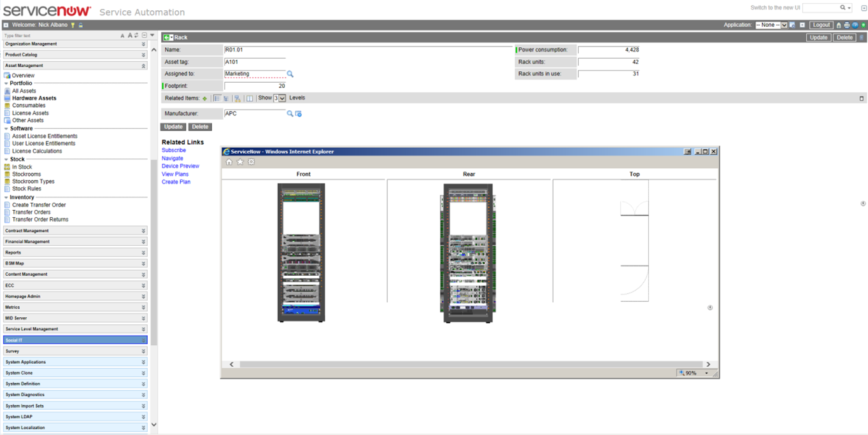
Task: Expand the Organization Management application
Action: tap(75, 44)
